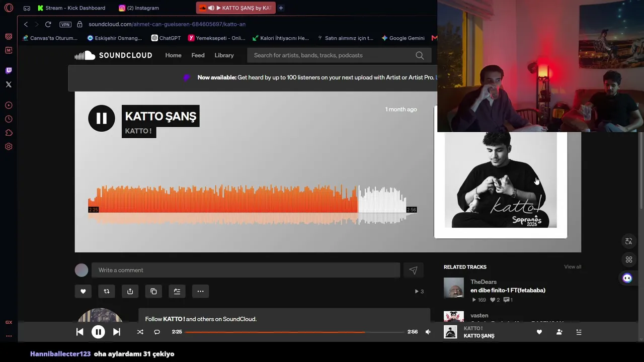Toggle repeat in the player bar

157,332
